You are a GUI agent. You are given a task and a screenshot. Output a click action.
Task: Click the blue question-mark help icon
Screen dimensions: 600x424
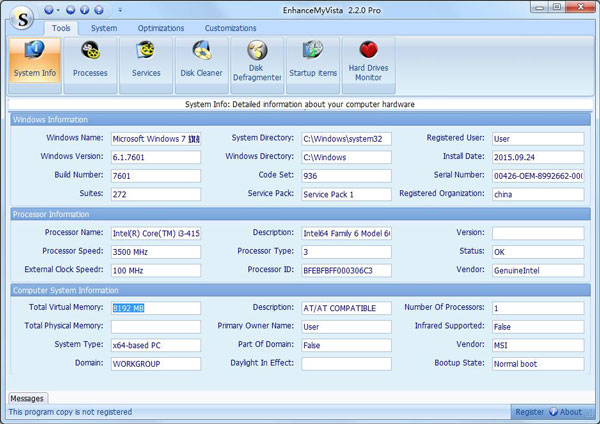[x=99, y=10]
